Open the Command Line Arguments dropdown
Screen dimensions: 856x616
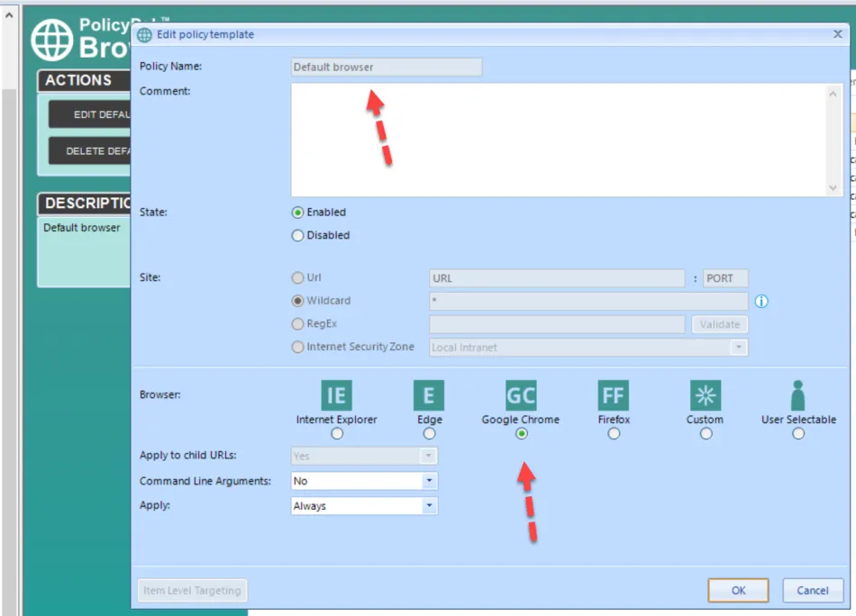pyautogui.click(x=428, y=482)
